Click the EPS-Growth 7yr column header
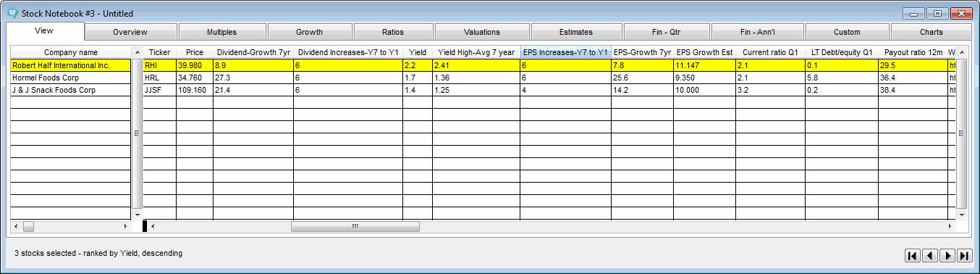The width and height of the screenshot is (980, 274). [x=642, y=52]
